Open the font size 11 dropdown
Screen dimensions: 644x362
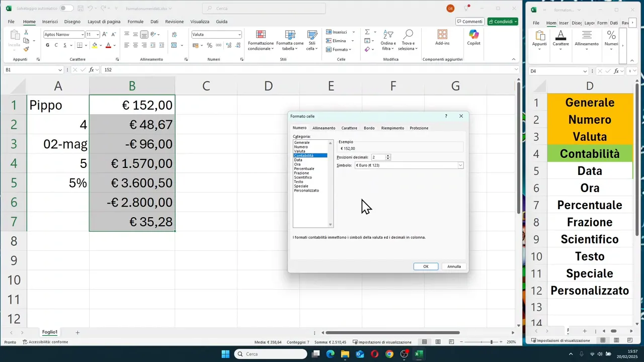click(97, 35)
